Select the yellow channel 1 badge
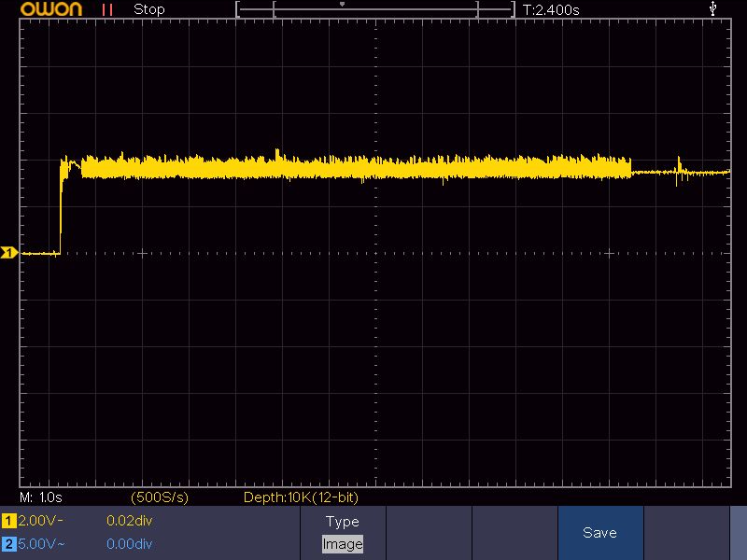Screen dimensions: 747x560 (9, 521)
